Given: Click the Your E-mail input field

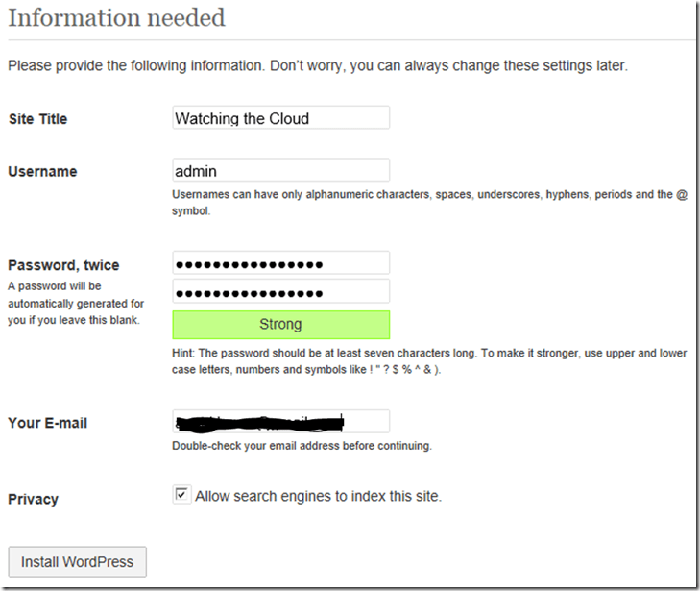Looking at the screenshot, I should [280, 422].
